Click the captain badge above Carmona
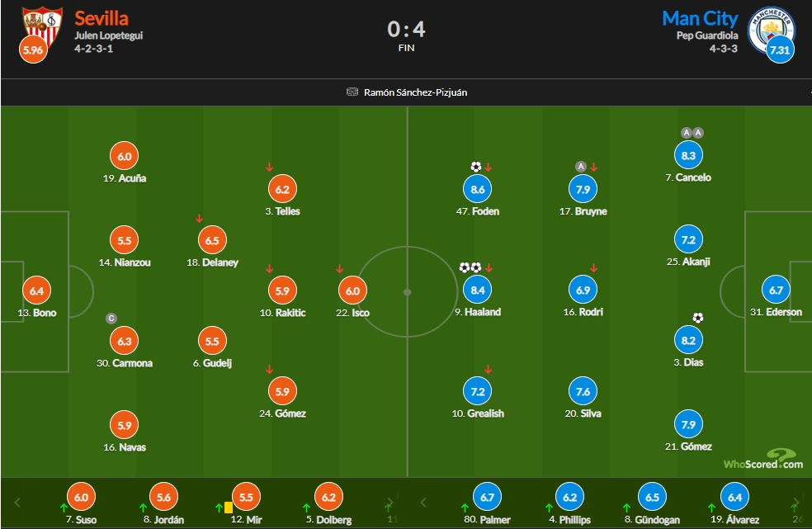This screenshot has width=812, height=529. [111, 318]
